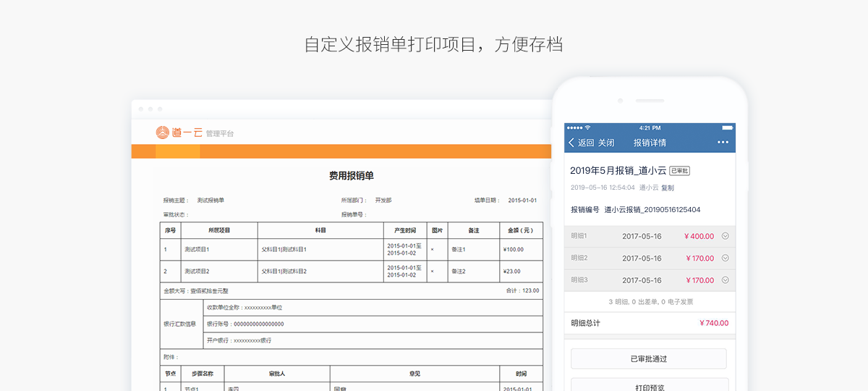Click the × image marker in table row 1
This screenshot has height=391, width=868.
(x=433, y=250)
